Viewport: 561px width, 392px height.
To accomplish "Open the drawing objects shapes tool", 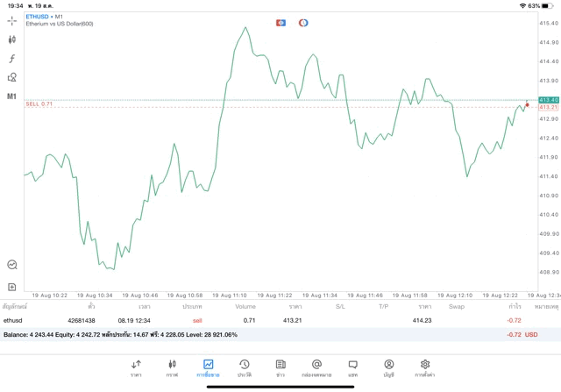I will click(x=12, y=77).
